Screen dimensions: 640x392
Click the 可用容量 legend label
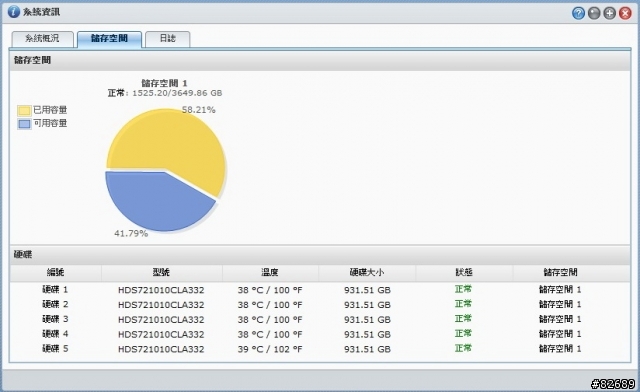click(x=50, y=123)
